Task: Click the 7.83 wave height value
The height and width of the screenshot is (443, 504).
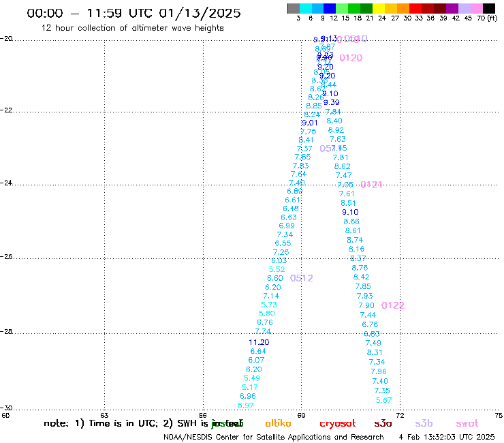Action: coord(300,166)
